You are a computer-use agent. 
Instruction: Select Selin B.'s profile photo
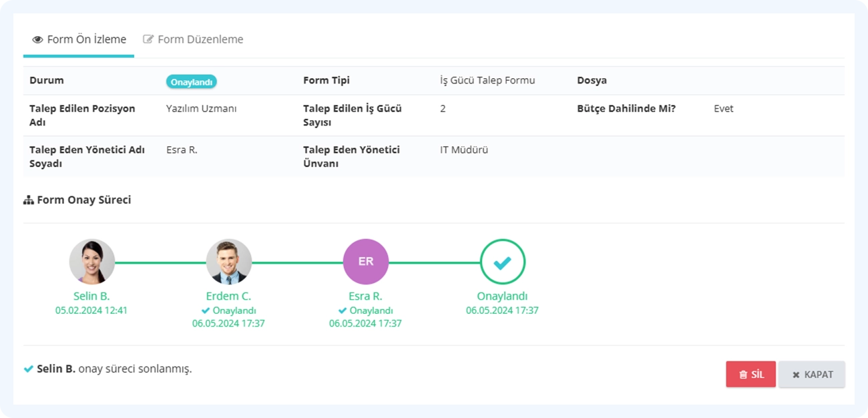tap(92, 262)
